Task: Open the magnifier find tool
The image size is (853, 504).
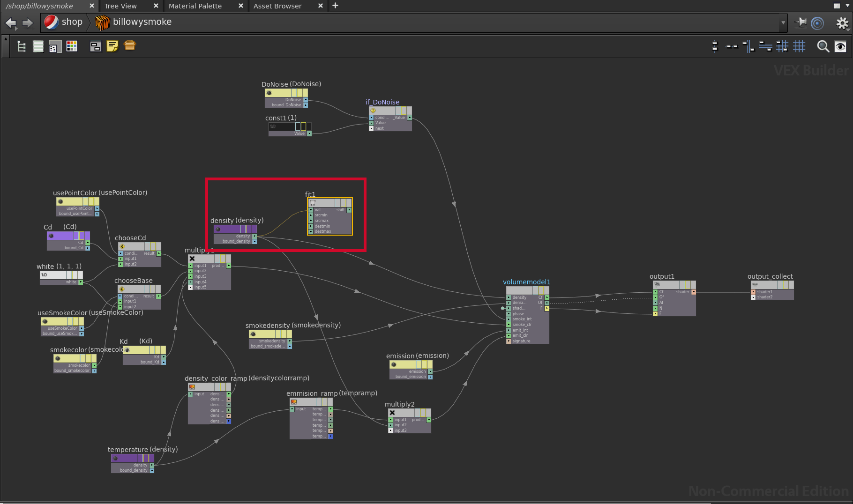Action: tap(823, 46)
